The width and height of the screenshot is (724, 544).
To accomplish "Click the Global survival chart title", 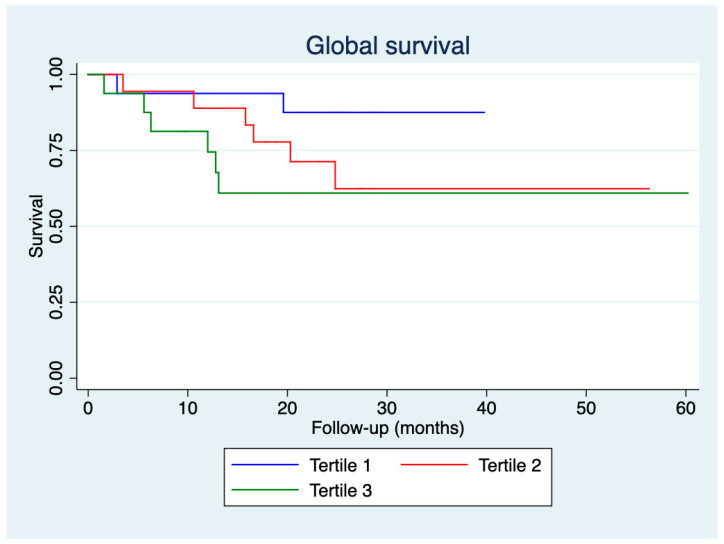I will click(388, 46).
